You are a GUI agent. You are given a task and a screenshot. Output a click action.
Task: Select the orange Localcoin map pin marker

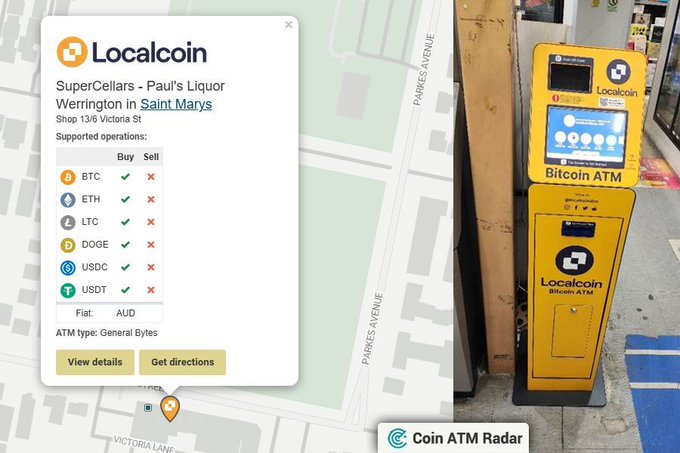click(x=170, y=409)
